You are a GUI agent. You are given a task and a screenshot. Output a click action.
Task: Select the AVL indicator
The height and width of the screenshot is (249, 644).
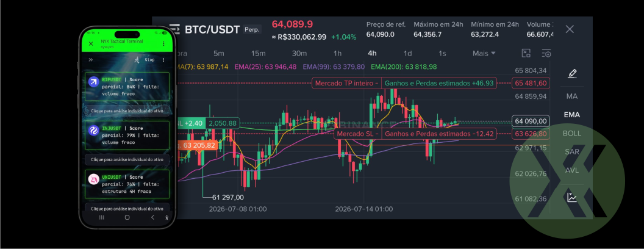click(571, 170)
